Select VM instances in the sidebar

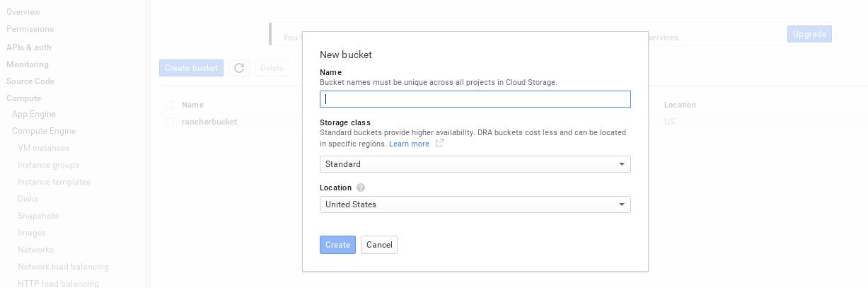pyautogui.click(x=43, y=148)
